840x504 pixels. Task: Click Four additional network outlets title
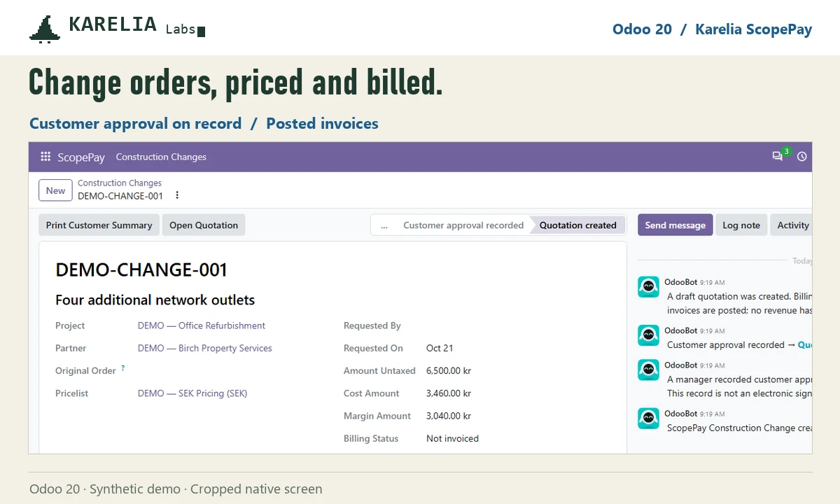click(x=155, y=300)
